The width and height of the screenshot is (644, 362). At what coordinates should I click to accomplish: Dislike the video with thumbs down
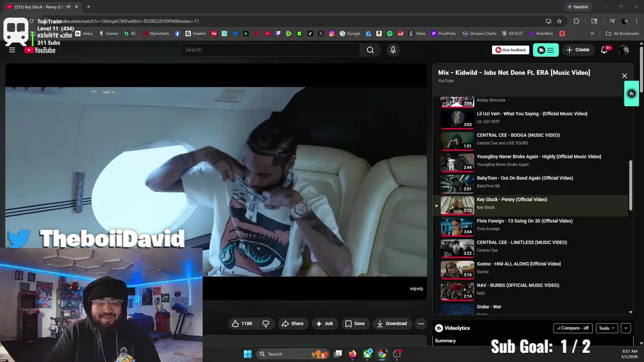pyautogui.click(x=266, y=323)
